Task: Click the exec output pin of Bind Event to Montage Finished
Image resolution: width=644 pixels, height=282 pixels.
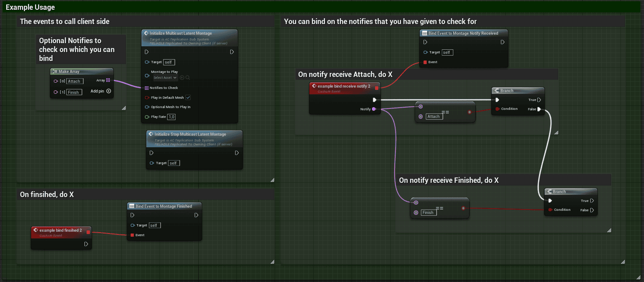Action: [196, 215]
